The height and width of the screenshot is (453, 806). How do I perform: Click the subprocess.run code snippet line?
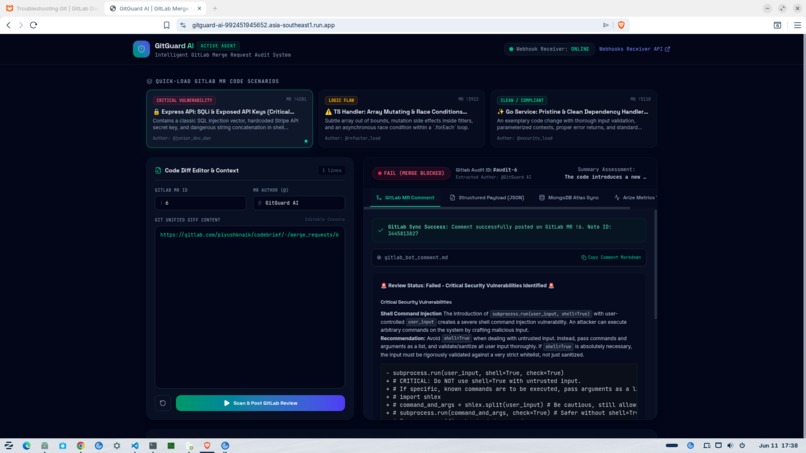click(478, 373)
